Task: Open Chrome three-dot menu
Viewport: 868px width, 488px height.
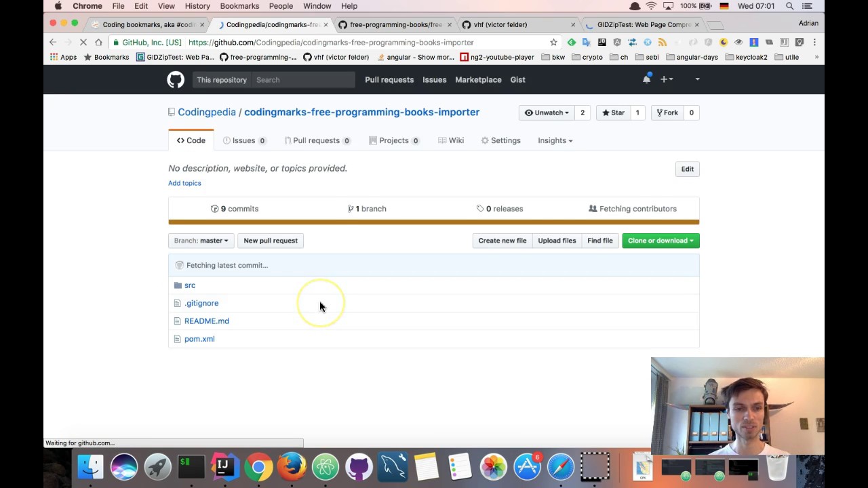Action: (814, 42)
